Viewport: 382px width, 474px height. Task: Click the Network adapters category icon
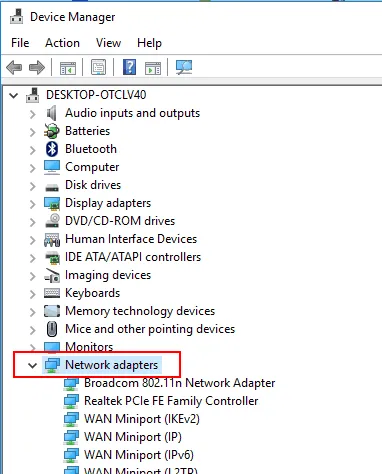(52, 365)
